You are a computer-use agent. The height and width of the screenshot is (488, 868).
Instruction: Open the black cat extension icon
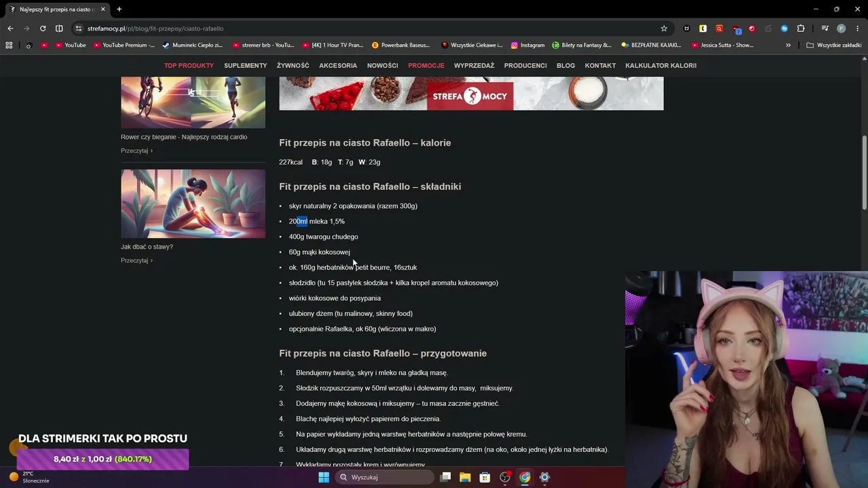[x=686, y=28]
